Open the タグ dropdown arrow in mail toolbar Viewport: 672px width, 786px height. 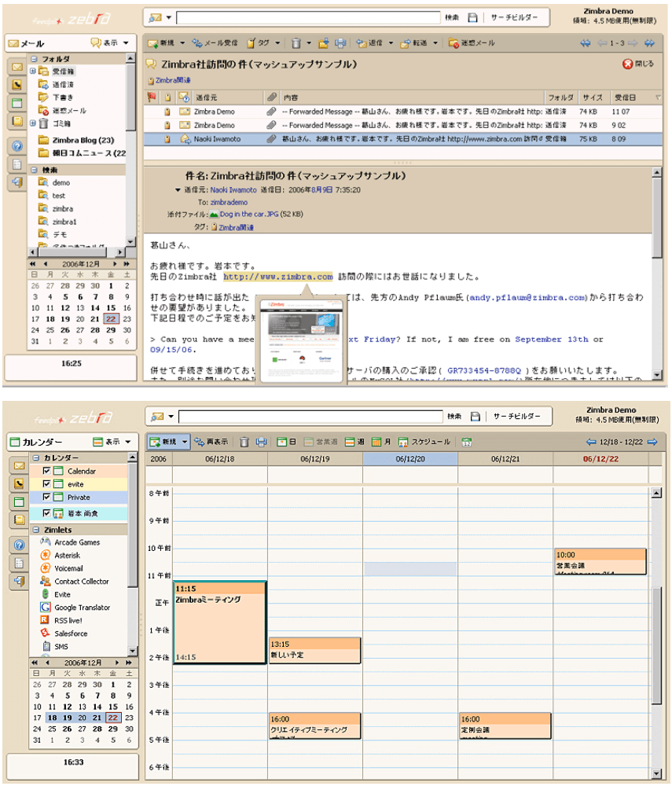tap(277, 43)
